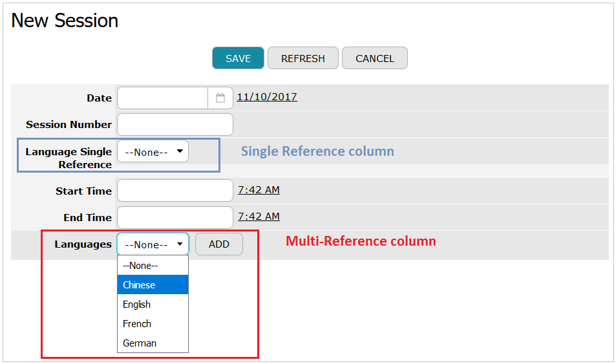Open the calendar picker icon for Date
Image resolution: width=616 pixels, height=364 pixels.
(x=220, y=98)
